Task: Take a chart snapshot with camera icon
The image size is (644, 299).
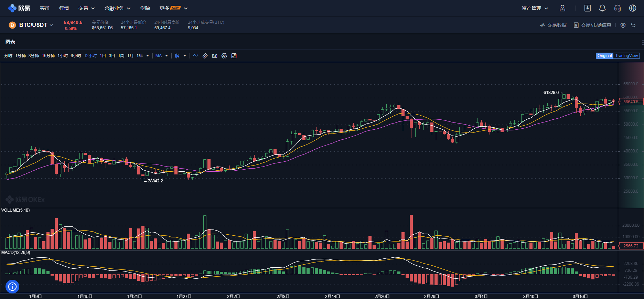Action: pos(215,56)
